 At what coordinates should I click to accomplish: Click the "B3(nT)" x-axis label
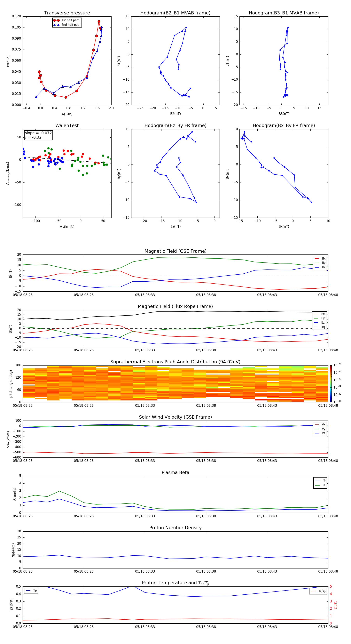point(284,114)
